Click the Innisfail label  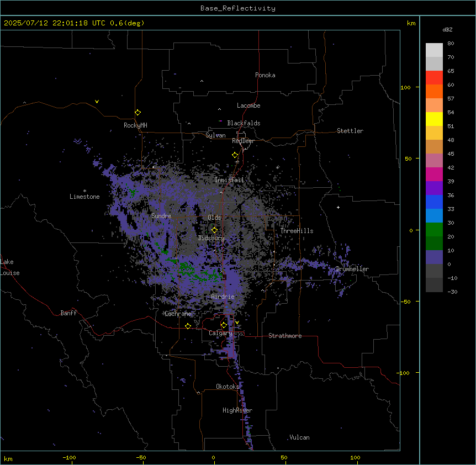(229, 180)
